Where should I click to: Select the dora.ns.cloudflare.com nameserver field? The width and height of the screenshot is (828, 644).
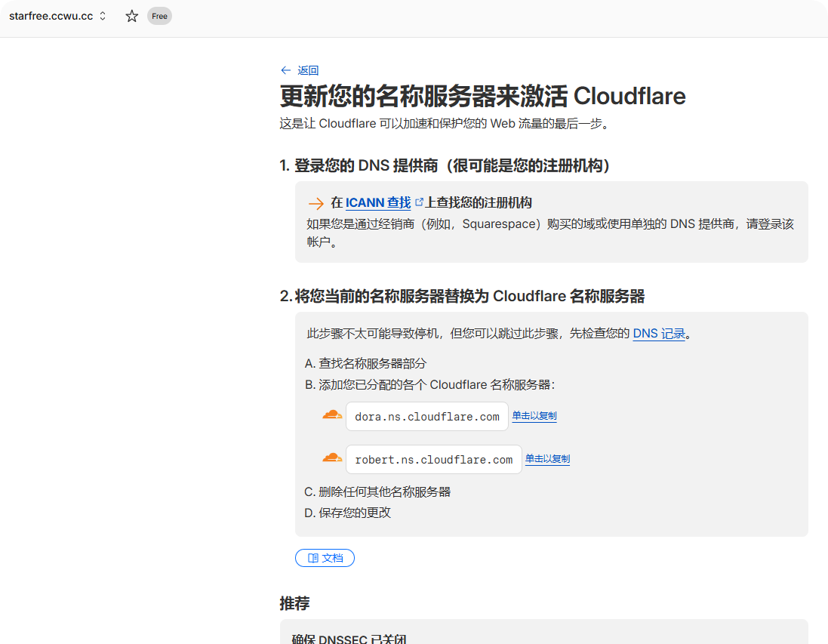426,416
